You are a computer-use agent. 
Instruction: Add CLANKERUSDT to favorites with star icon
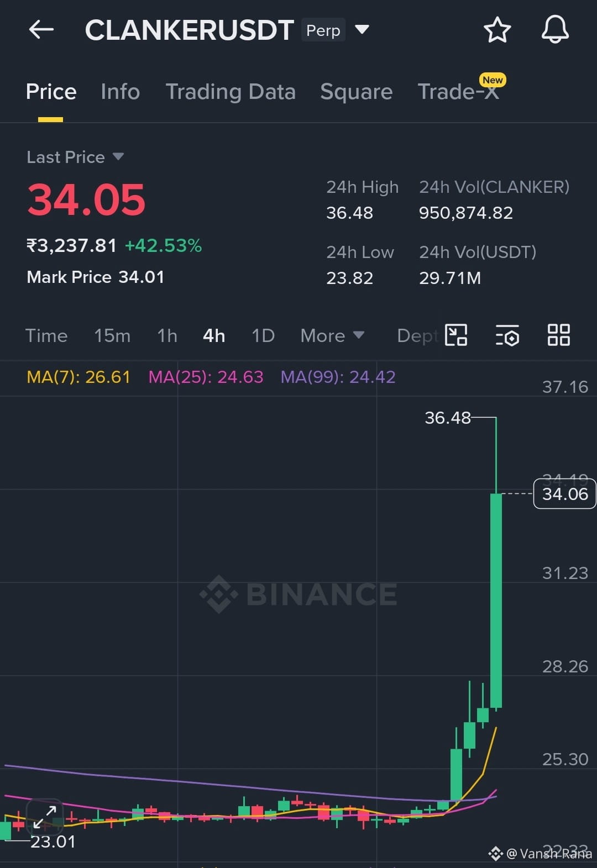pos(497,30)
